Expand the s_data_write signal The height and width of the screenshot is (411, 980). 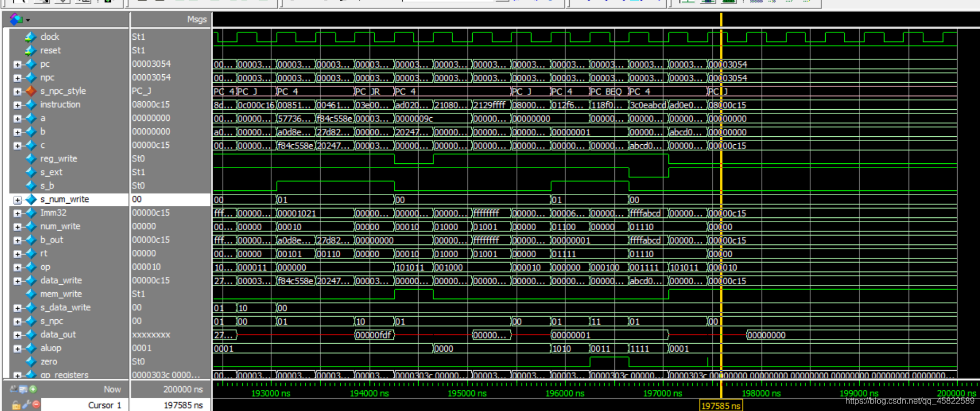17,308
